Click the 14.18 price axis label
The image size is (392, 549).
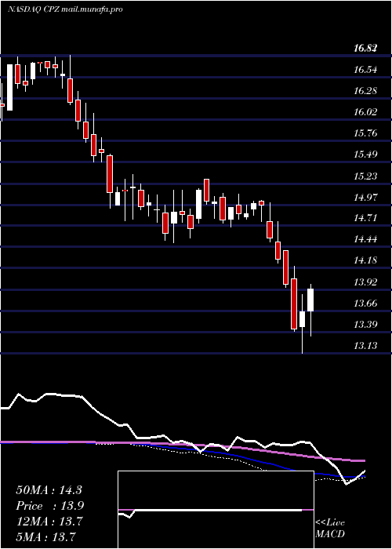tap(365, 260)
